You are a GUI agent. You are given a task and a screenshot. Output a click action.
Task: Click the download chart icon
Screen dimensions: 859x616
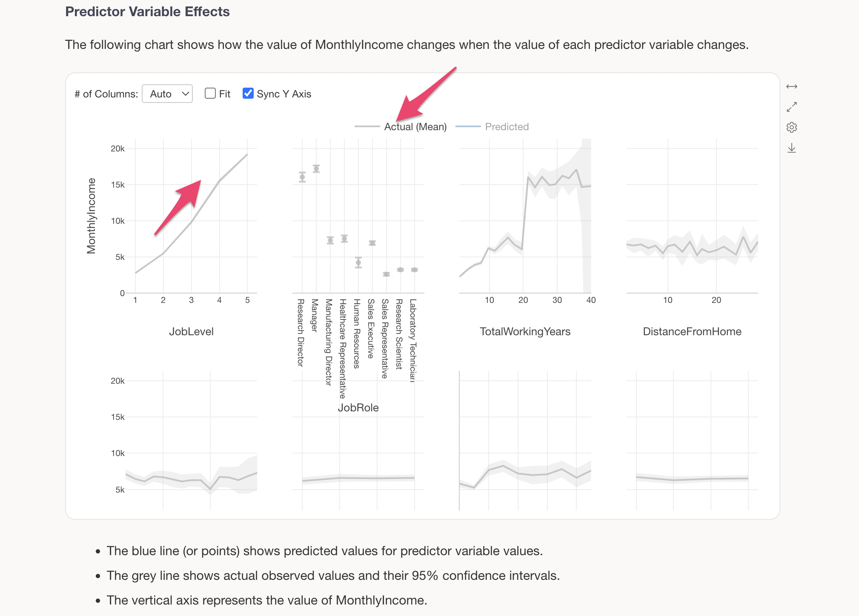click(x=791, y=148)
